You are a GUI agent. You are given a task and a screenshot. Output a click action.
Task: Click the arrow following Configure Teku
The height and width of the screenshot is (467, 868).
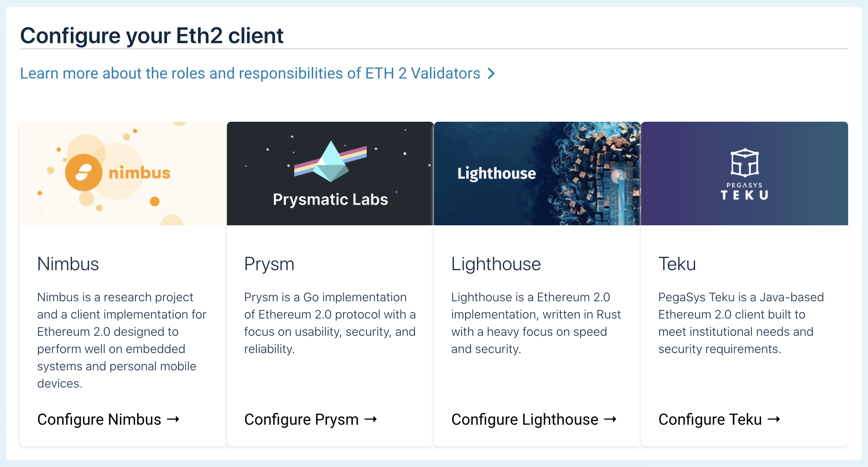click(x=774, y=419)
